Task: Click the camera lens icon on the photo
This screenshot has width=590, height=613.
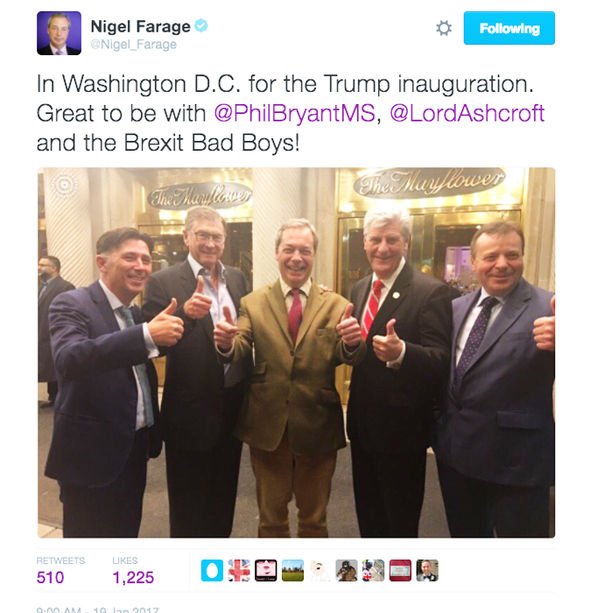Action: [x=64, y=184]
